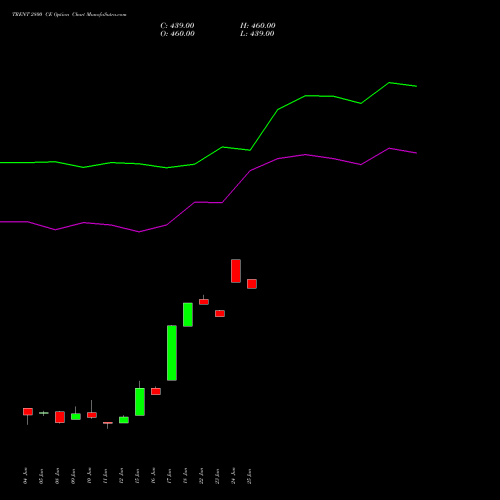Click the '22 Jun' date label
Image resolution: width=500 pixels, height=500 pixels.
202,476
